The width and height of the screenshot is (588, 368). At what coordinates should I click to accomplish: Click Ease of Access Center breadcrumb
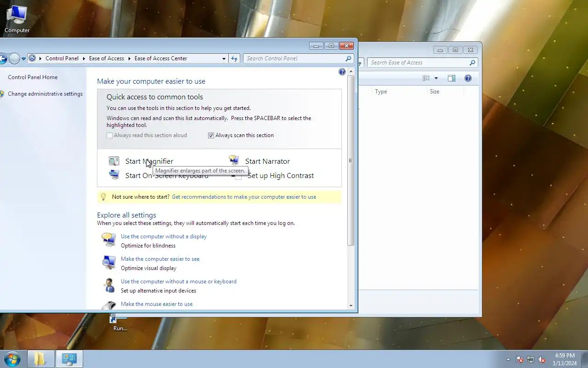tap(161, 58)
